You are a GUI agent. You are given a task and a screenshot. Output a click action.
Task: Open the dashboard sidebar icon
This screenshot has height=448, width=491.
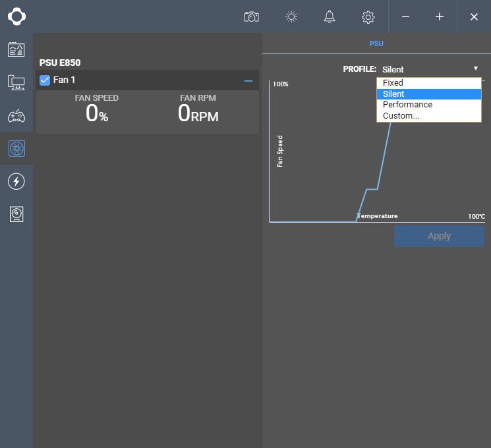(x=16, y=49)
